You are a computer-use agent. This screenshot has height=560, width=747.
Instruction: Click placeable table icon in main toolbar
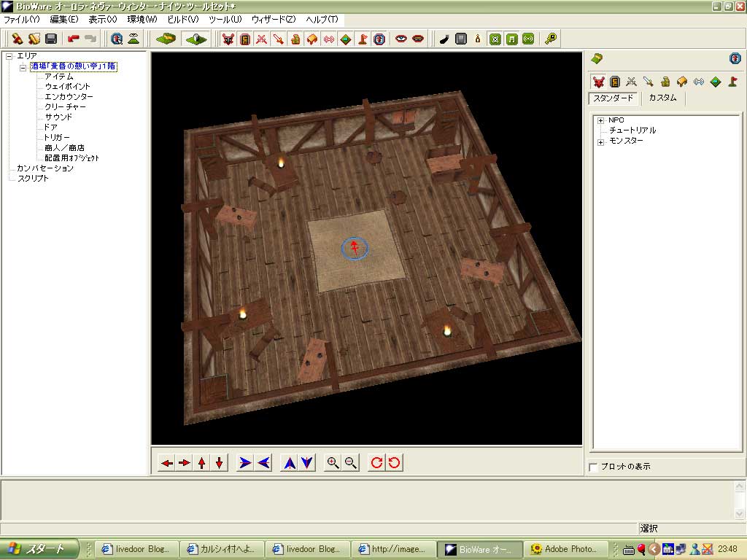pos(312,39)
